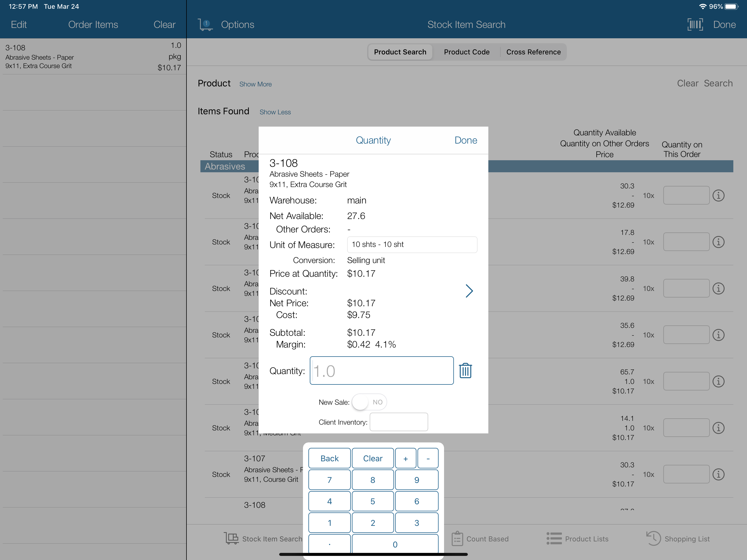Open the Stock Item Search bottom tab
This screenshot has width=747, height=560.
263,539
